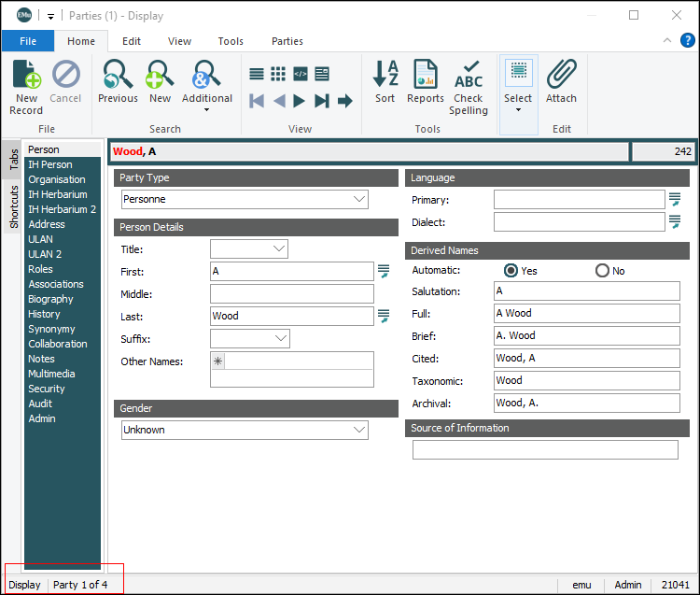
Task: Select the Automatic Yes radio button
Action: pos(511,271)
